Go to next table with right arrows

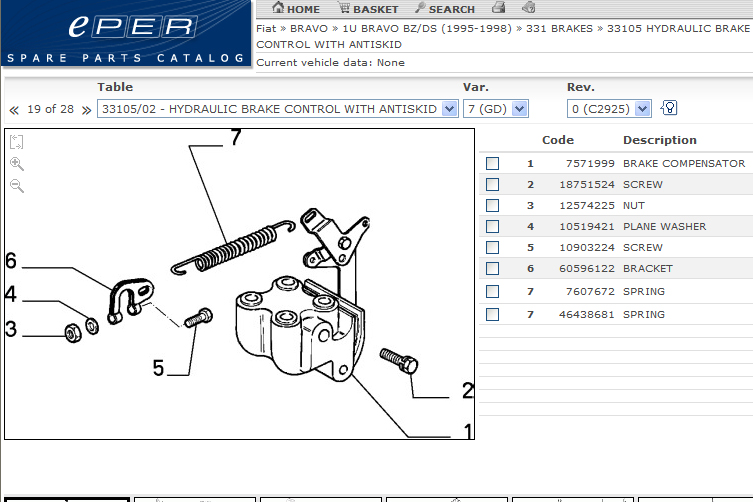[x=86, y=110]
